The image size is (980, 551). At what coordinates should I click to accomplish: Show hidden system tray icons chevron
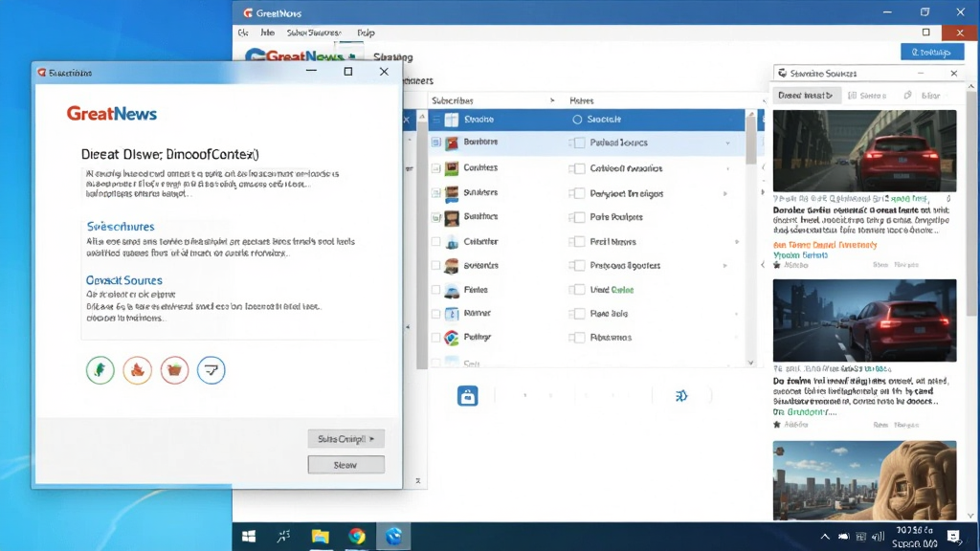coord(825,537)
